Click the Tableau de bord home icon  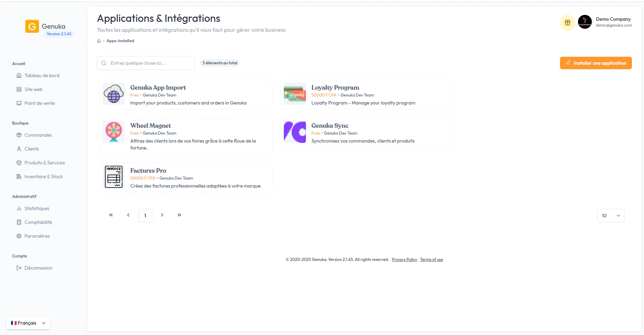pos(19,75)
